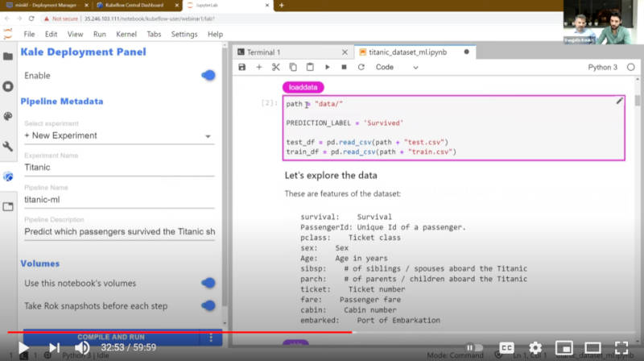Screen dimensions: 644x361
Task: Click the Pipeline Metadata section title
Action: [62, 102]
